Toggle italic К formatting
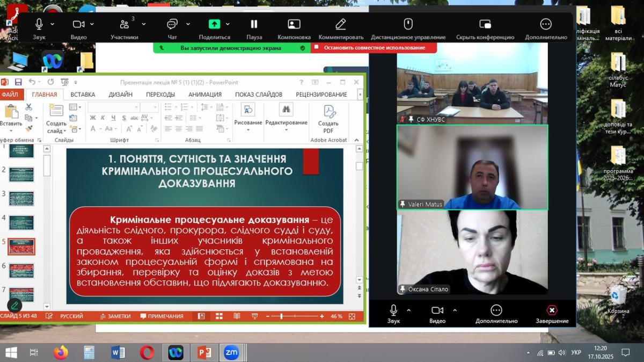Screen dimensions: 644x362 [x=104, y=118]
